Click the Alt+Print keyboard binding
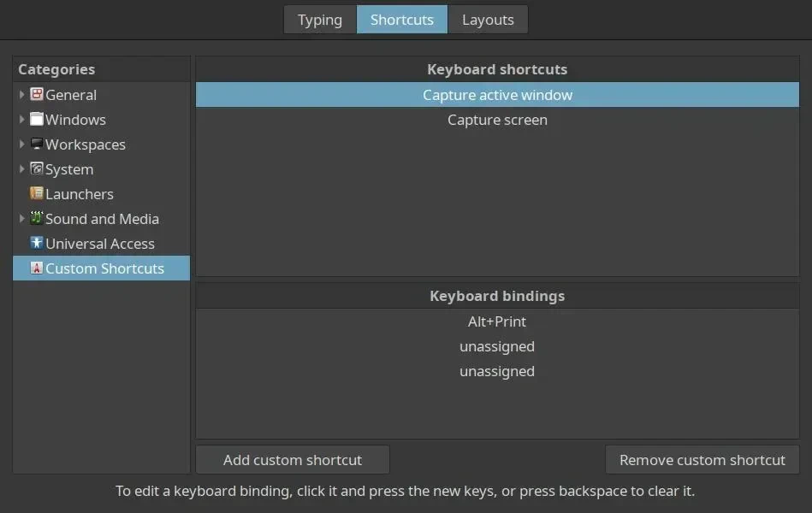The width and height of the screenshot is (812, 513). click(x=497, y=321)
